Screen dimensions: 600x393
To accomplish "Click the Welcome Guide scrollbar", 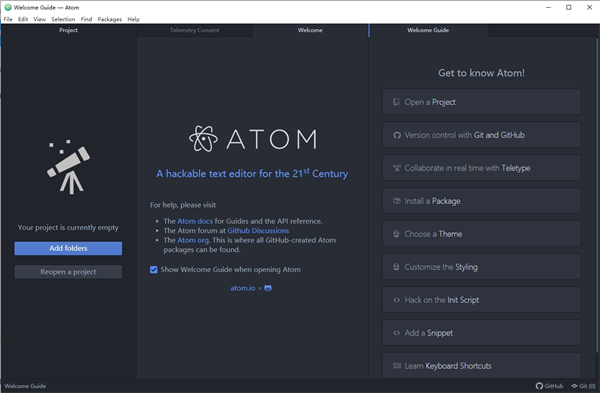I will point(597,195).
